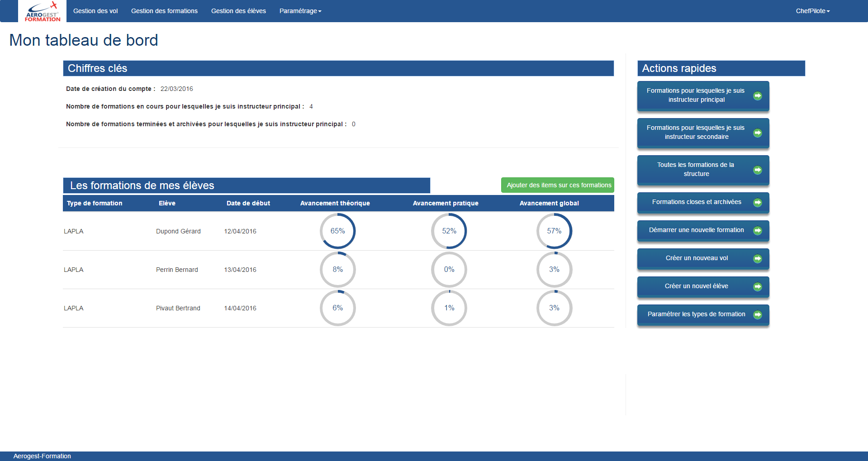Image resolution: width=868 pixels, height=461 pixels.
Task: Open Paramétrer les types de formation
Action: point(703,315)
